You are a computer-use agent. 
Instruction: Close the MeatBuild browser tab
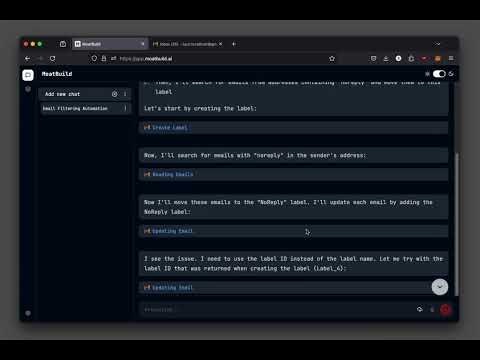pyautogui.click(x=143, y=44)
